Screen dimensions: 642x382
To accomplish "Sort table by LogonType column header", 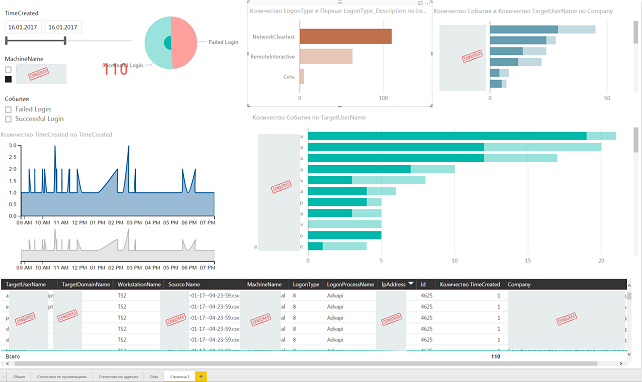I will pyautogui.click(x=305, y=284).
